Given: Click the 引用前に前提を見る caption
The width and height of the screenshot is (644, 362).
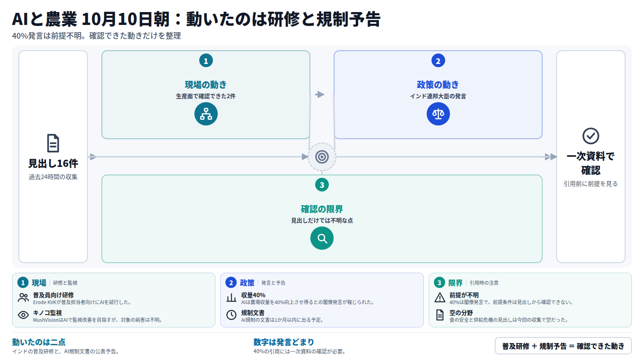Looking at the screenshot, I should tap(591, 184).
